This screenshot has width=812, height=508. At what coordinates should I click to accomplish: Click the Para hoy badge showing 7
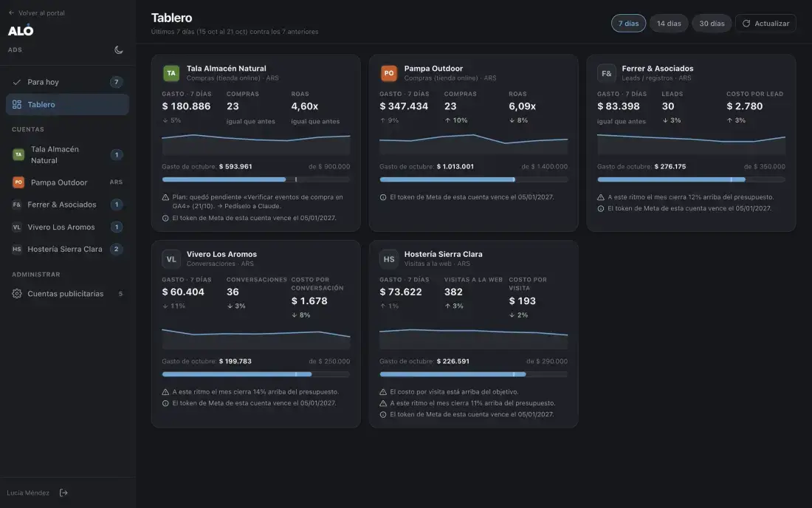(x=117, y=82)
